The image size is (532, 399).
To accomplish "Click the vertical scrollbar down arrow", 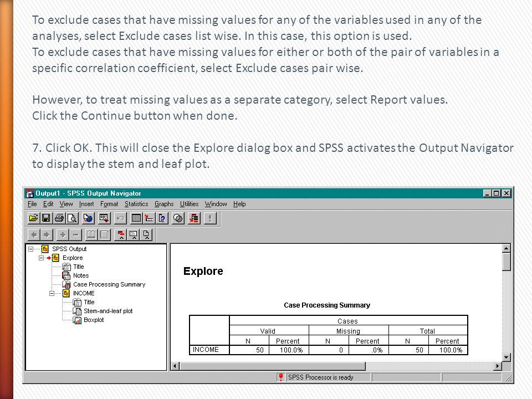I will pyautogui.click(x=506, y=357).
